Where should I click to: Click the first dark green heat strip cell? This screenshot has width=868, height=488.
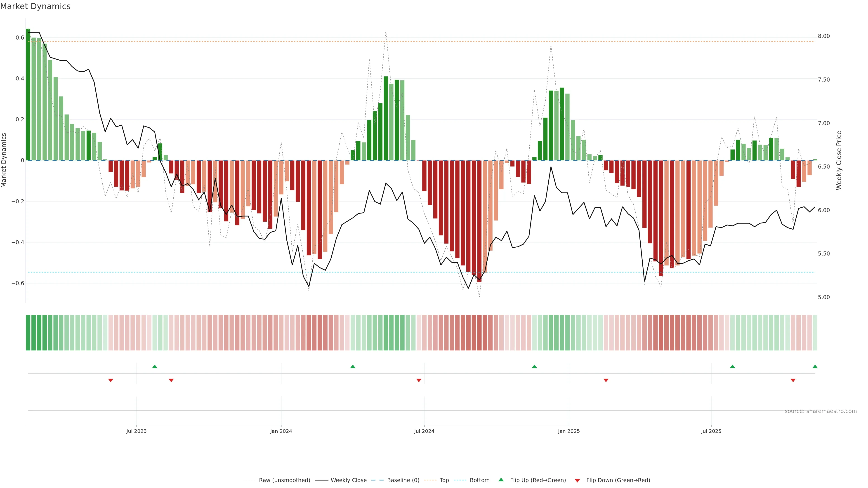point(28,333)
